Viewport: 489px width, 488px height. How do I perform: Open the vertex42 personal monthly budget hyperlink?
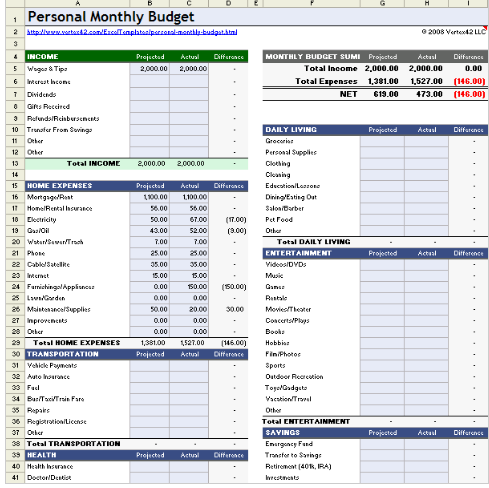(x=132, y=32)
